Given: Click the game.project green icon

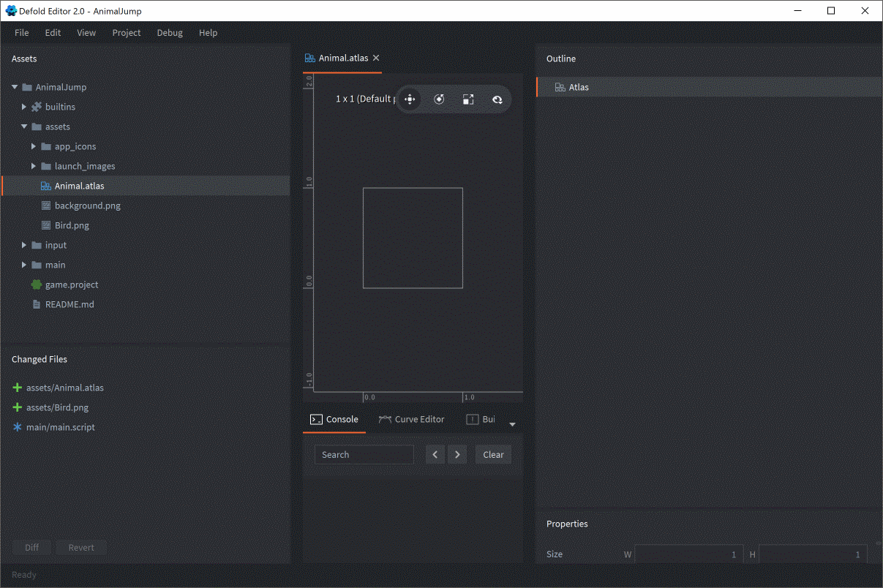Looking at the screenshot, I should click(36, 284).
